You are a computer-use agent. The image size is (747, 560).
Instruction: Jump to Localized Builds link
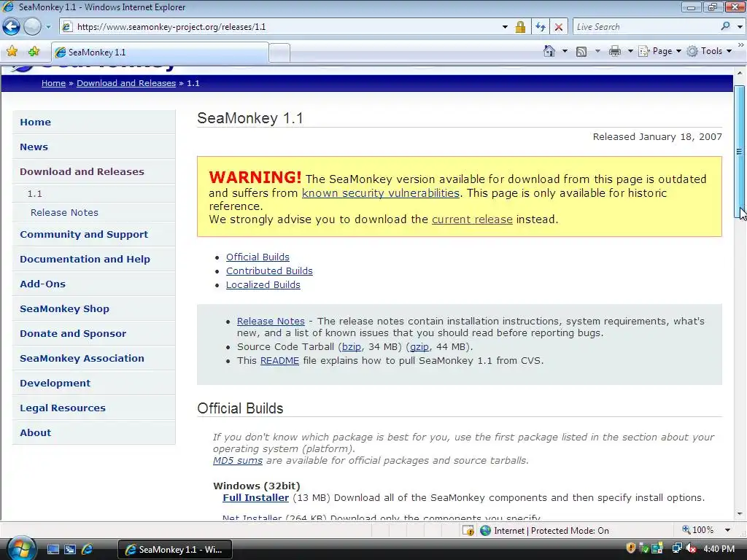click(263, 285)
